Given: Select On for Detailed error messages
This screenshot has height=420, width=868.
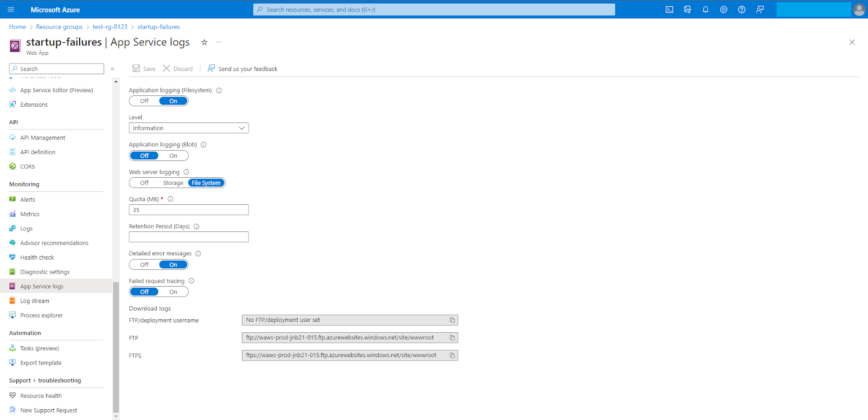Looking at the screenshot, I should point(173,264).
